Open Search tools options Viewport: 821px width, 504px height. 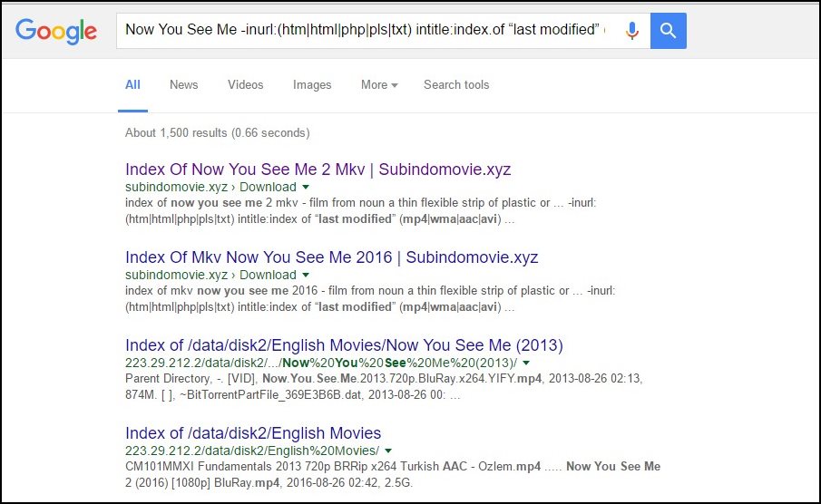(x=456, y=85)
